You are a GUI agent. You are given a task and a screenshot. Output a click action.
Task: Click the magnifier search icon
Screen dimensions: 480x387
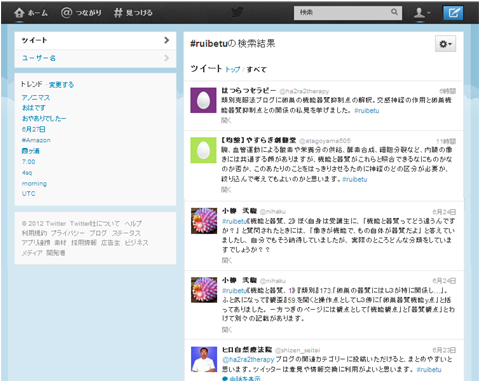tap(394, 12)
